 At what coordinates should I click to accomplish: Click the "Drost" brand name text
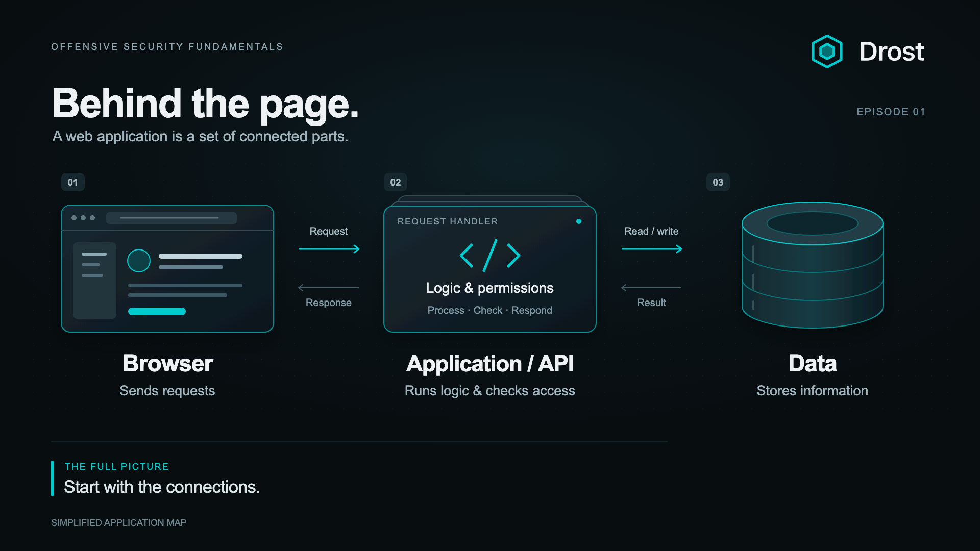tap(892, 52)
